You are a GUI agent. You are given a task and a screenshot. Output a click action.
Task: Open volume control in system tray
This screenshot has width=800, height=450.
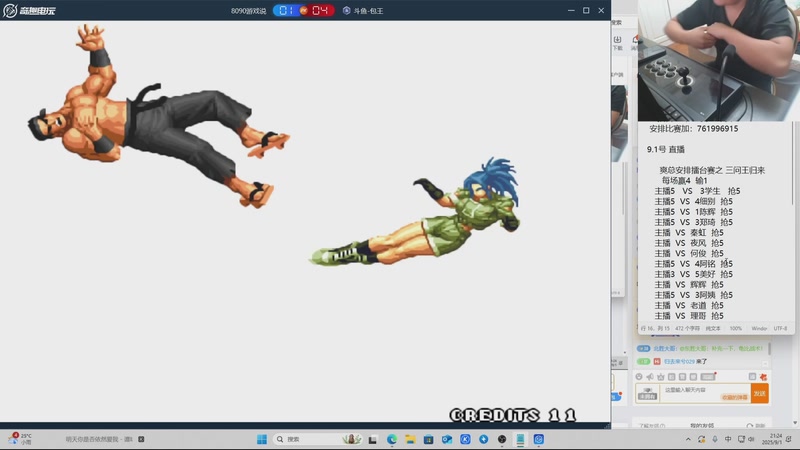coord(751,439)
